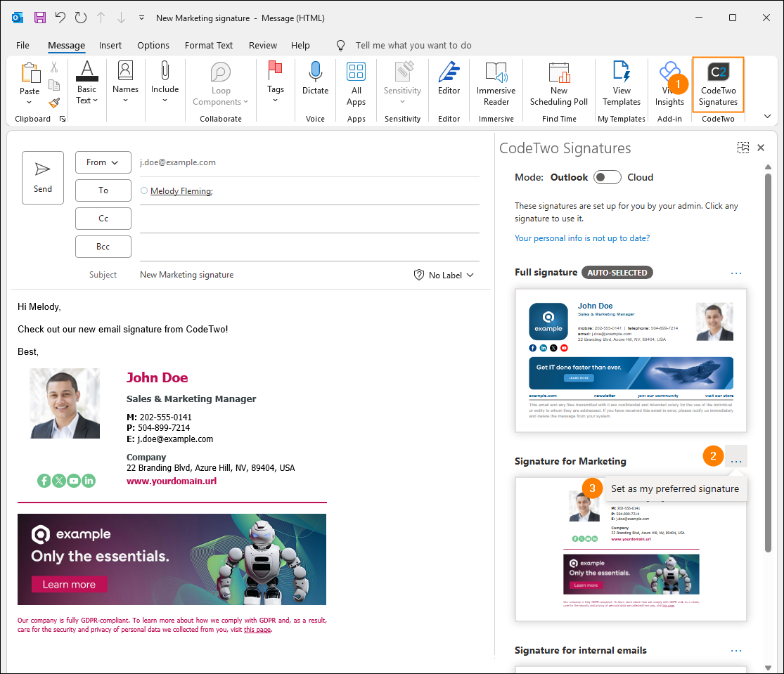
Task: Close the CodeTwo Signatures pane
Action: 761,148
